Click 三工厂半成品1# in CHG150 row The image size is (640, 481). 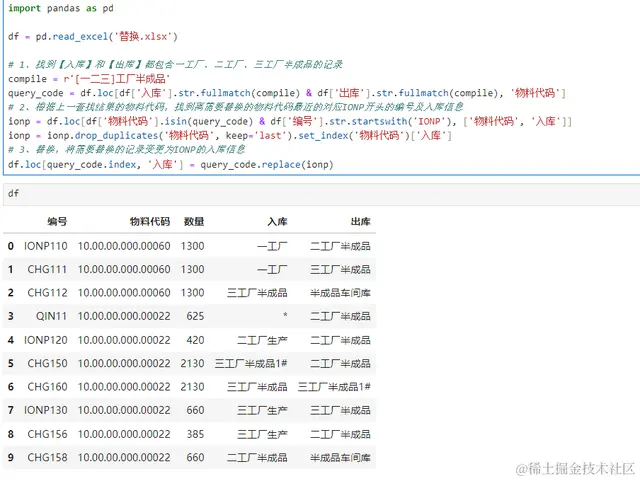pyautogui.click(x=251, y=363)
